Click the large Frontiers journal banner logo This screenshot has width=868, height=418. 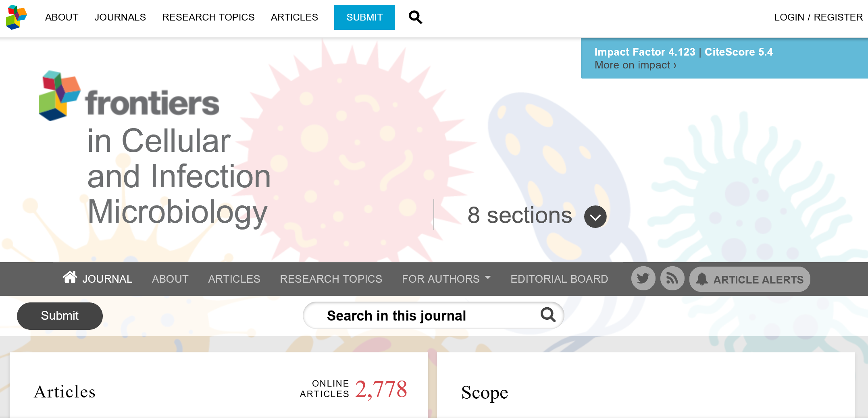tap(129, 97)
